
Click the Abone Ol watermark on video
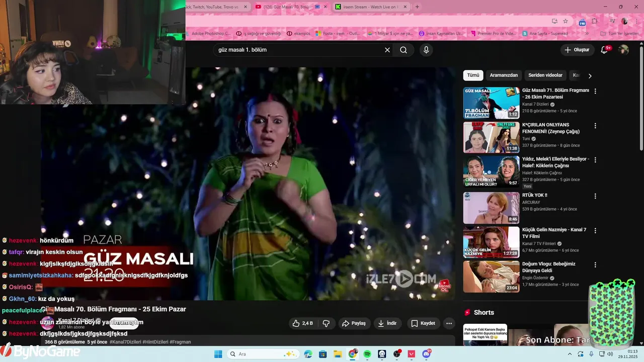coord(445,285)
